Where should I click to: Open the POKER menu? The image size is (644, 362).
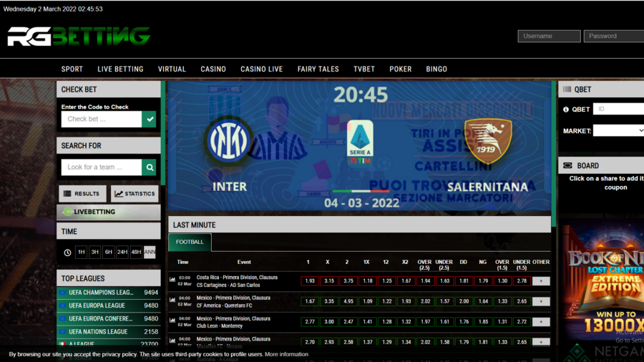coord(401,69)
